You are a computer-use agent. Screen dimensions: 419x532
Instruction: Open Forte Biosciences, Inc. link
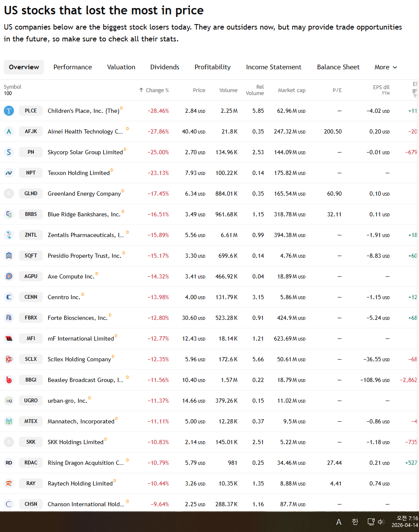[x=78, y=318]
